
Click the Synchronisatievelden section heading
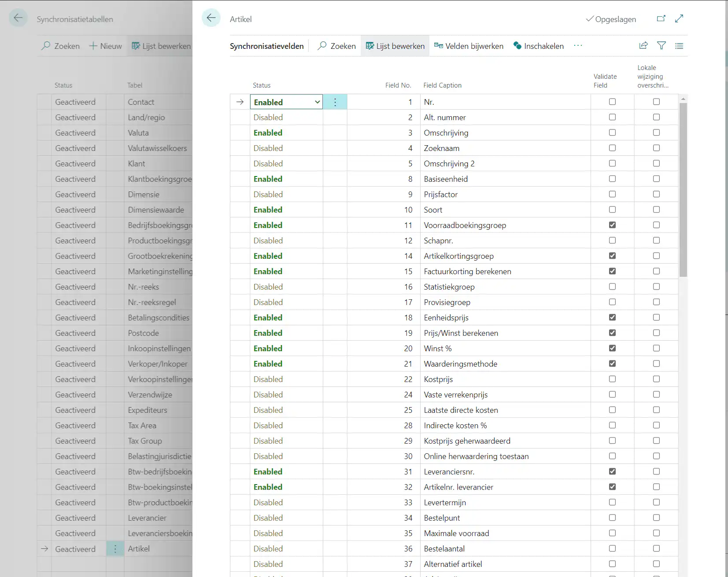pyautogui.click(x=266, y=46)
